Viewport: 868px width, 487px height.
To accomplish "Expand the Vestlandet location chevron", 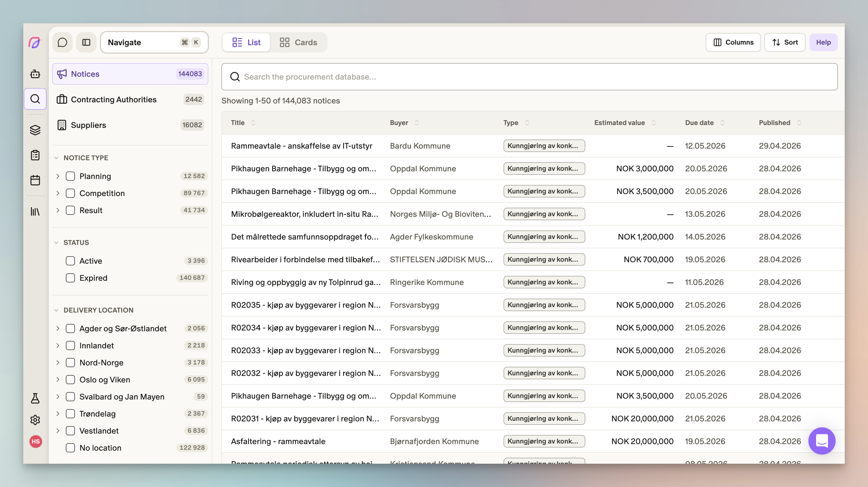I will point(58,431).
